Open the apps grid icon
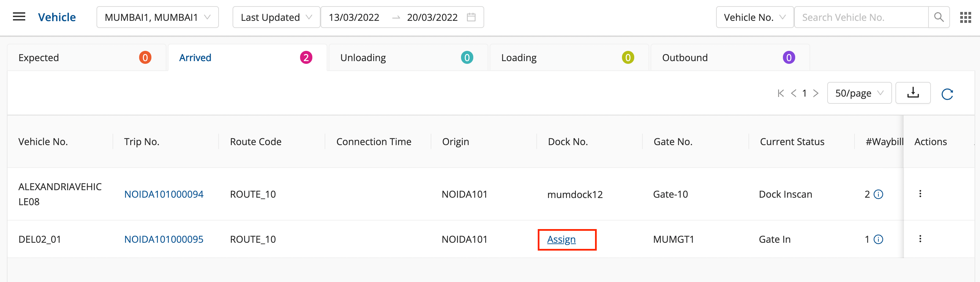The height and width of the screenshot is (282, 980). point(966,17)
